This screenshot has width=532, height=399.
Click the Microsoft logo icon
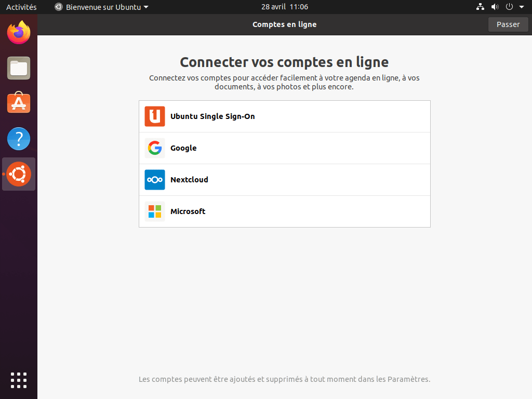[x=155, y=211]
